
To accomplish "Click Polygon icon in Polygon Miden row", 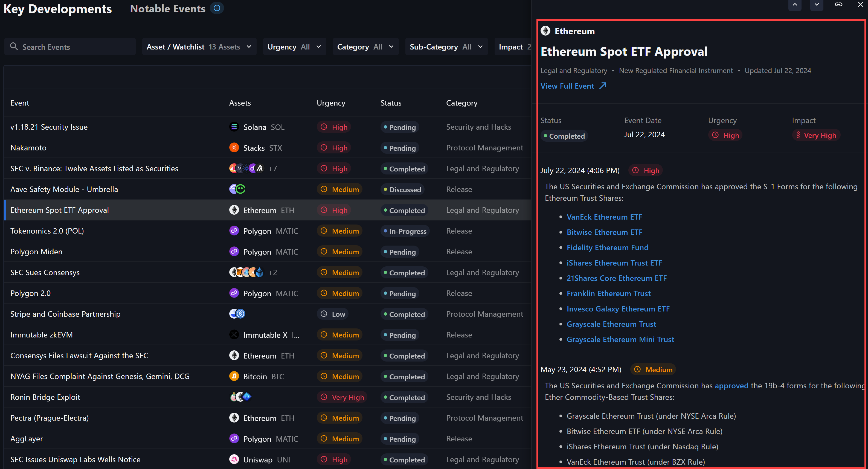I will 234,252.
